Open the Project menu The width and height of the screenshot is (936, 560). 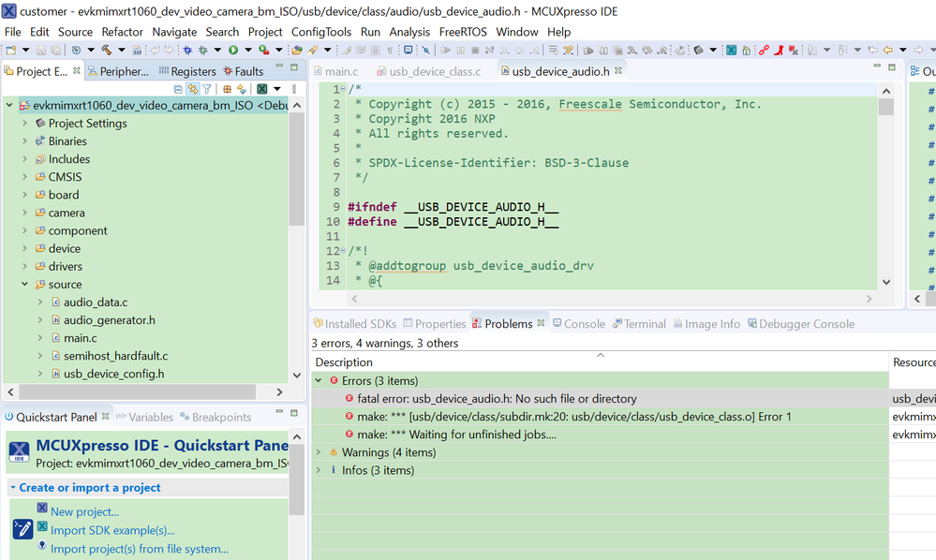click(265, 32)
